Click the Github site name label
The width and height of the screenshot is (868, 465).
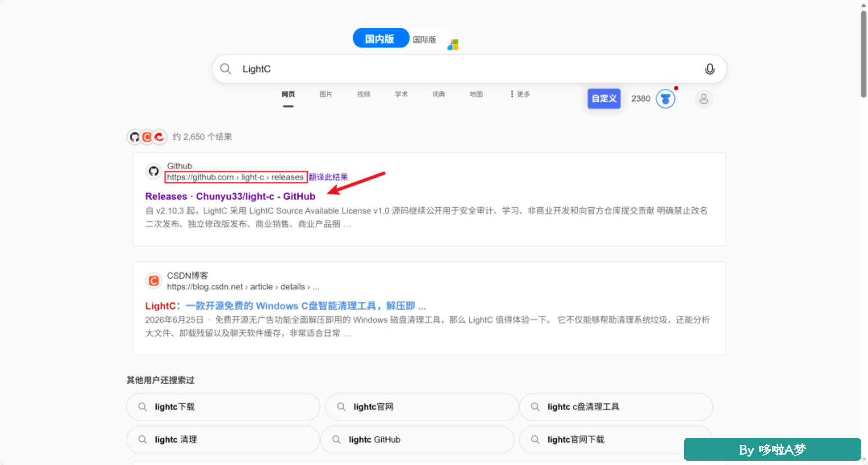(179, 166)
